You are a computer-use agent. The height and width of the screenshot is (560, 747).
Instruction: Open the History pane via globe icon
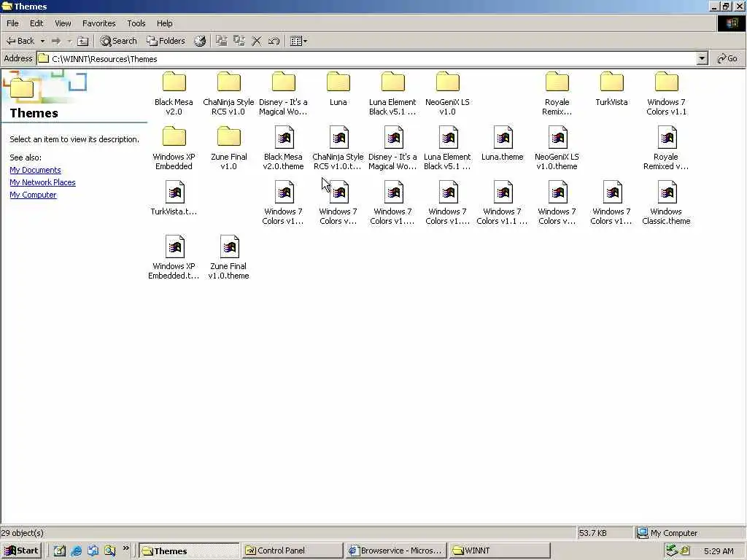200,41
